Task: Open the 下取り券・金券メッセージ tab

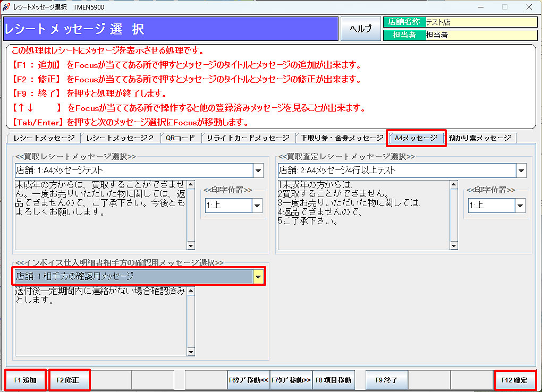Action: click(342, 138)
